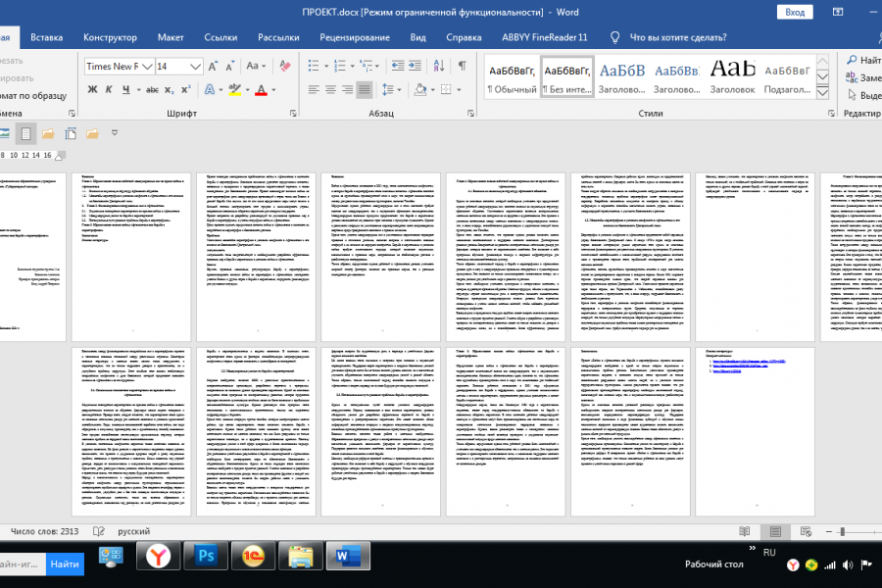The width and height of the screenshot is (882, 588).
Task: Select the Без интервала style
Action: (567, 77)
